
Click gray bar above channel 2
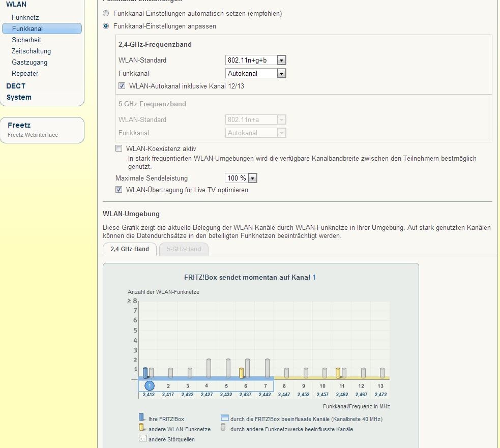click(170, 373)
